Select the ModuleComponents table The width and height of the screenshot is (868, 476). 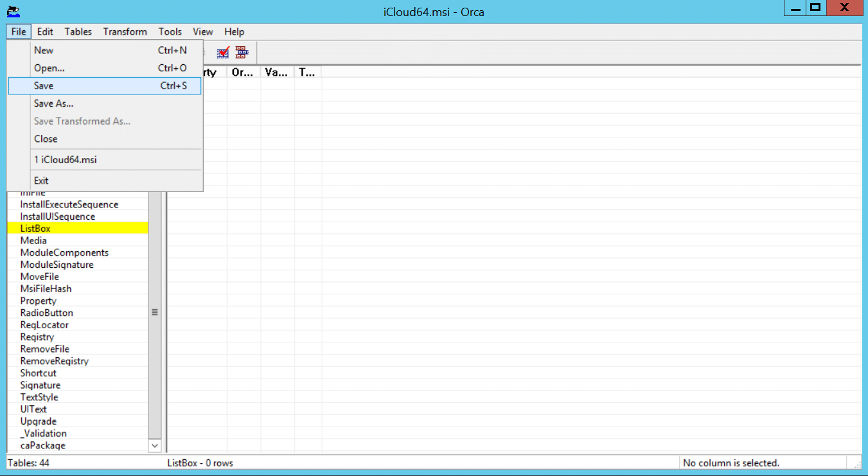pos(77,252)
